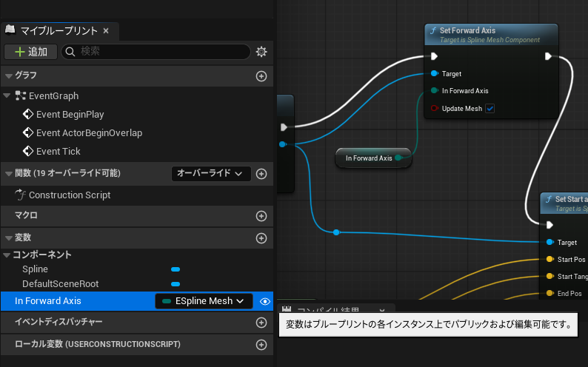Click plus icon beside イベントディスパッチャー
Image resolution: width=588 pixels, height=367 pixels.
[x=261, y=323]
